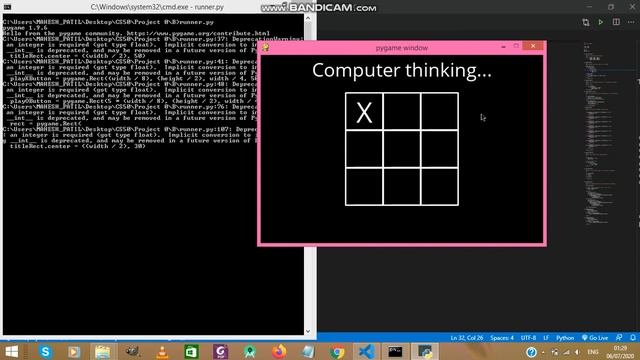The height and width of the screenshot is (360, 640).
Task: Open the taskbar clock and date
Action: click(620, 352)
